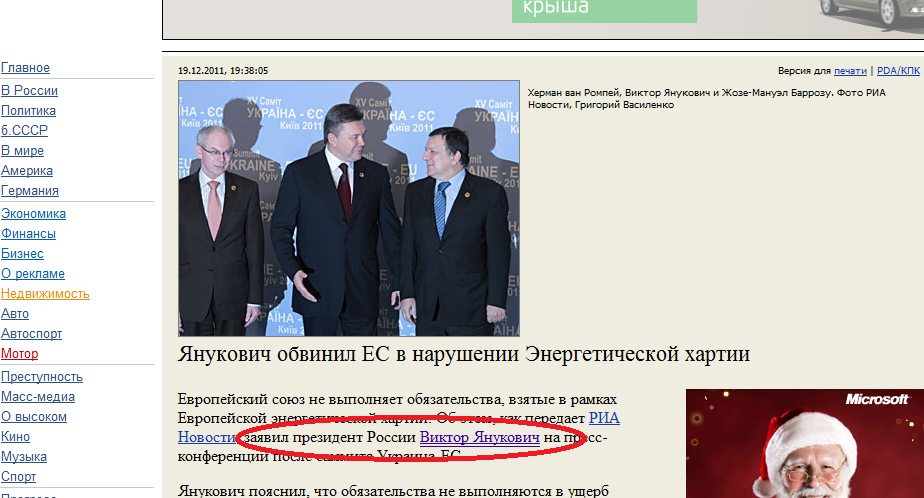Open the Музыка section

click(x=24, y=457)
